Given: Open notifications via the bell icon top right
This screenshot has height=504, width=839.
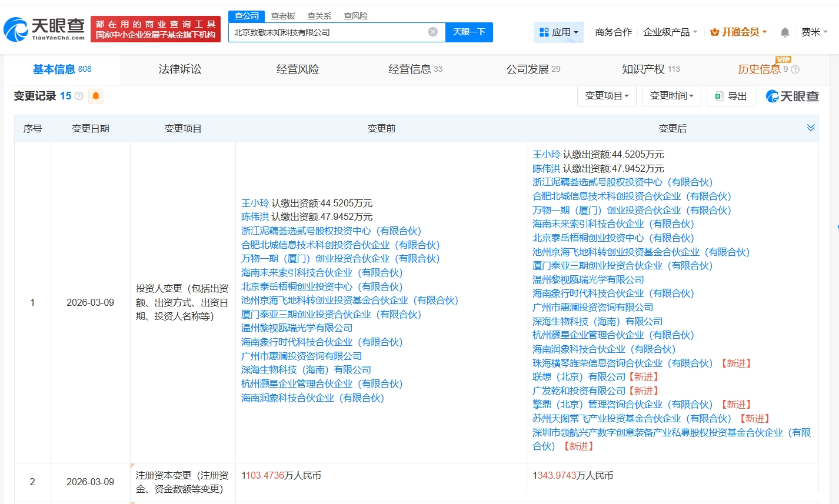Looking at the screenshot, I should click(x=784, y=32).
